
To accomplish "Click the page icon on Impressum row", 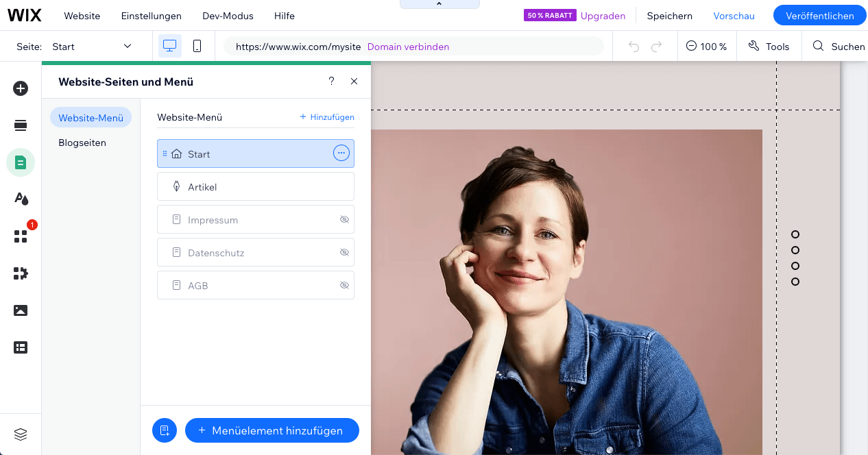I will coord(176,219).
